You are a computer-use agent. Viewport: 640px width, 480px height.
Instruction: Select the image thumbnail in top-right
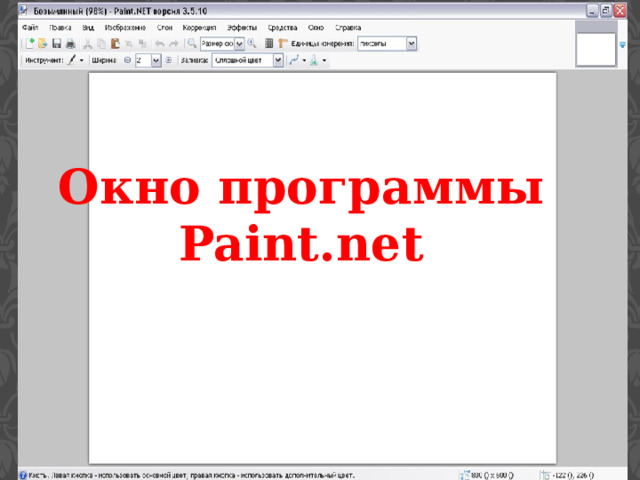click(596, 49)
